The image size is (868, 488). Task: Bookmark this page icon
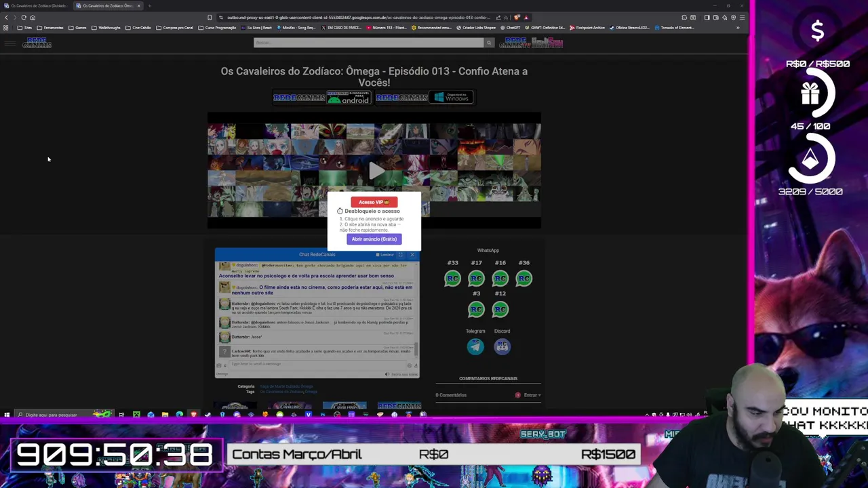point(210,18)
